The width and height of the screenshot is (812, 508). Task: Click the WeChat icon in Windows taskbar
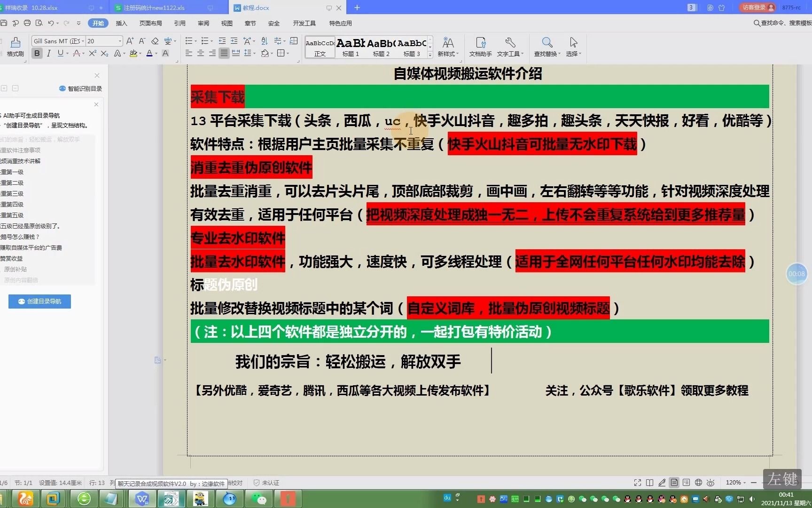click(258, 498)
